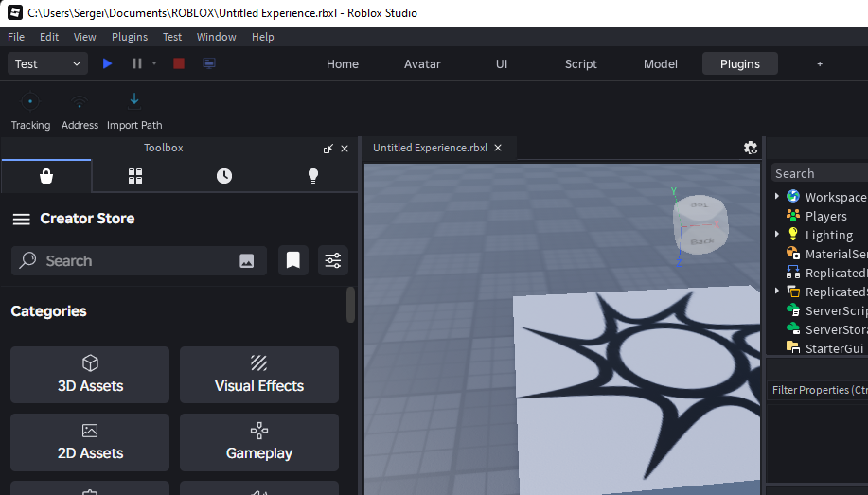Image resolution: width=868 pixels, height=495 pixels.
Task: Click the Creator Store search field
Action: [x=139, y=260]
